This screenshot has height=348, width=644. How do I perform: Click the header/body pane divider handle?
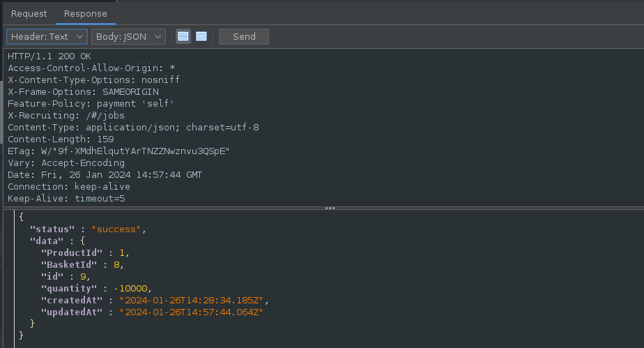(x=330, y=209)
